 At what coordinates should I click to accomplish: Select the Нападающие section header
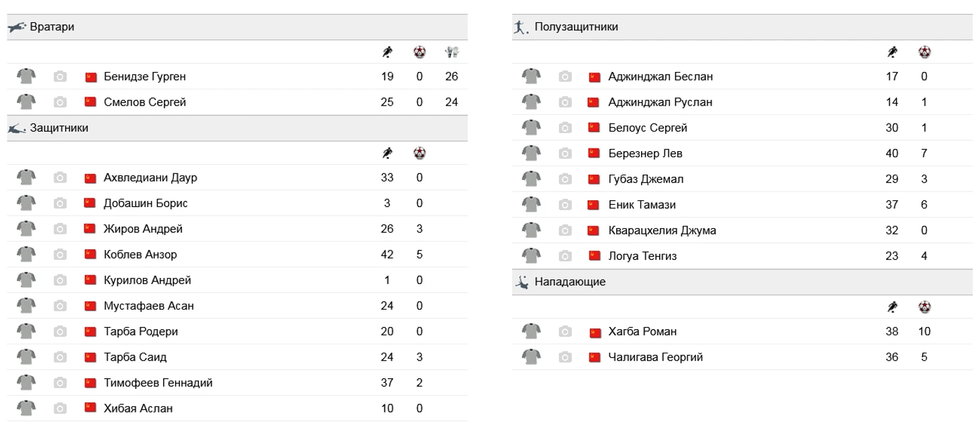pos(742,282)
